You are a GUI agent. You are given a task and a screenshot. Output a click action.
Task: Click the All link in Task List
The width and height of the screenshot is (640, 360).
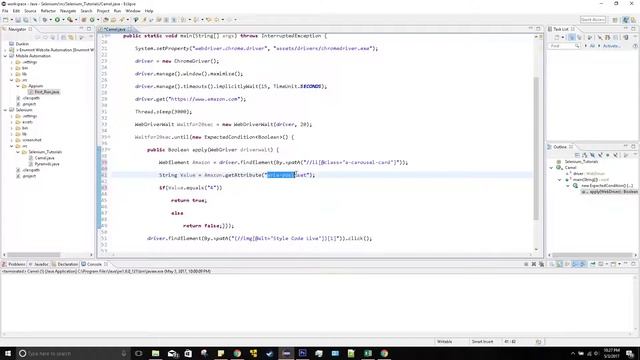click(592, 46)
